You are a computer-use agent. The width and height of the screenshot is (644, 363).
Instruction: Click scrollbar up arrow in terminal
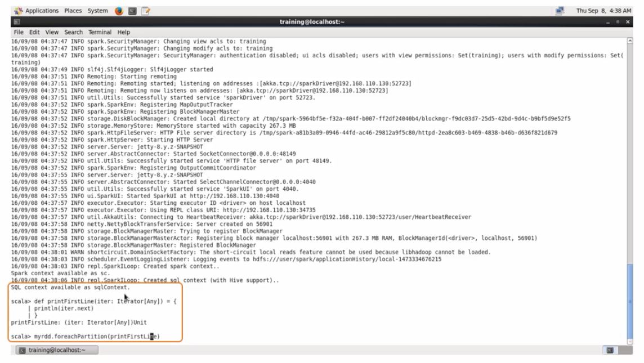[630, 41]
